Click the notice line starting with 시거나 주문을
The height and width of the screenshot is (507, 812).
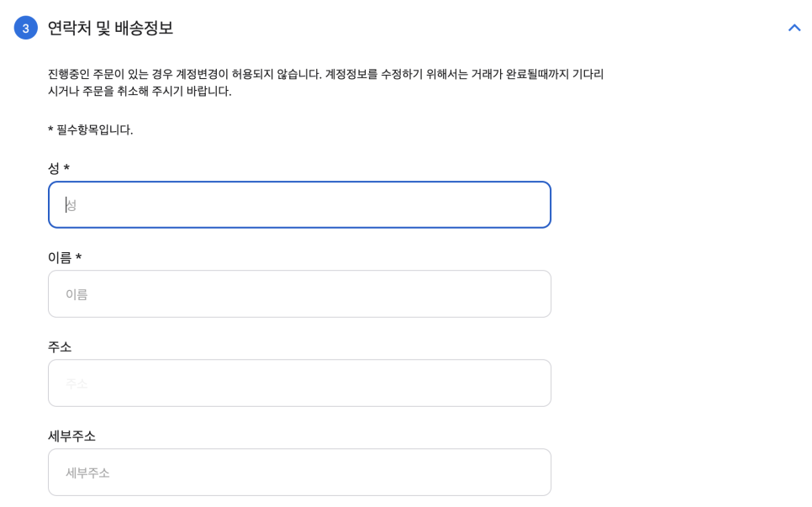point(140,91)
